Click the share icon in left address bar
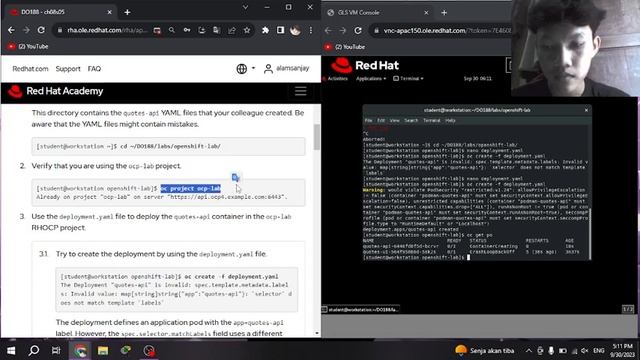640x360 pixels. tap(232, 30)
